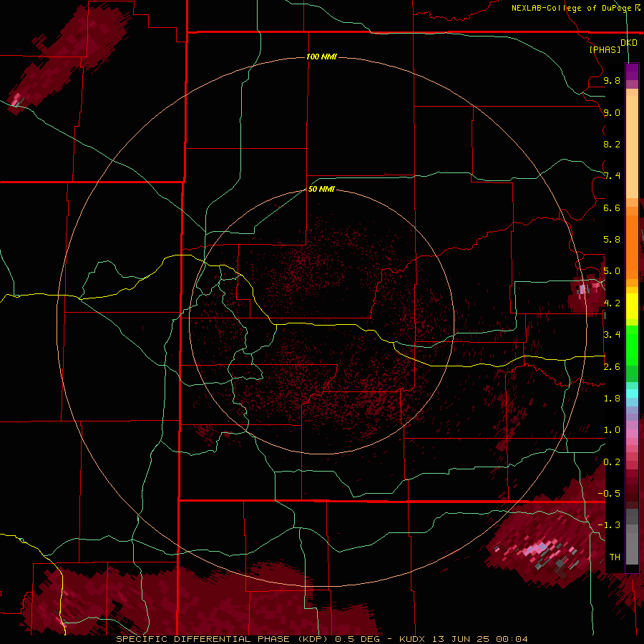
Task: Click the -1.3 legend value
Action: click(x=609, y=525)
